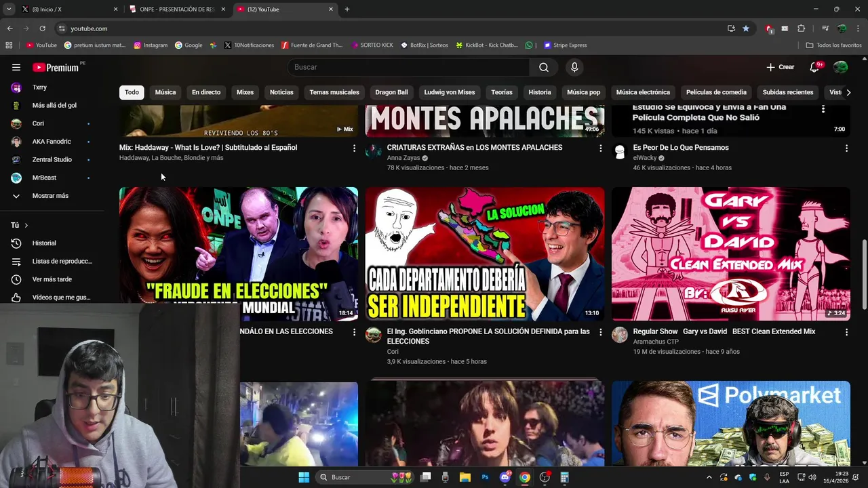This screenshot has width=868, height=488.
Task: Open options for Goblinciano elections video
Action: 600,332
